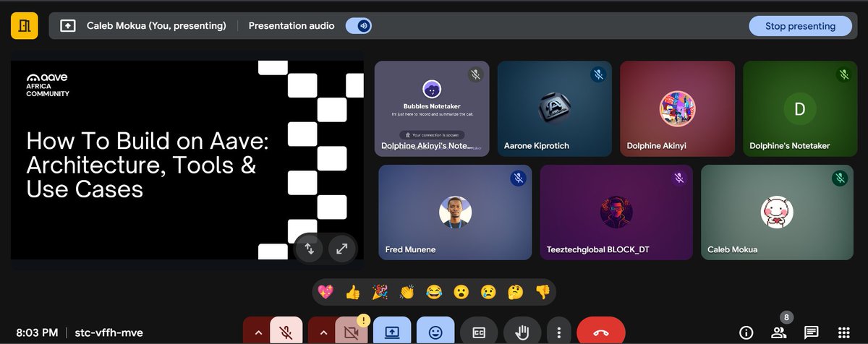Viewport: 868px width, 344px height.
Task: Expand the presentation to full screen
Action: pos(341,249)
